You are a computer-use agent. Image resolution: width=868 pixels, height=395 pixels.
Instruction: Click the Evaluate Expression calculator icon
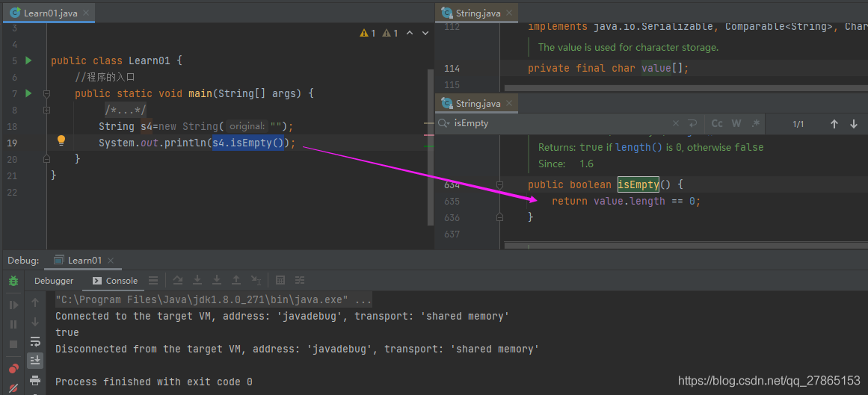click(280, 280)
